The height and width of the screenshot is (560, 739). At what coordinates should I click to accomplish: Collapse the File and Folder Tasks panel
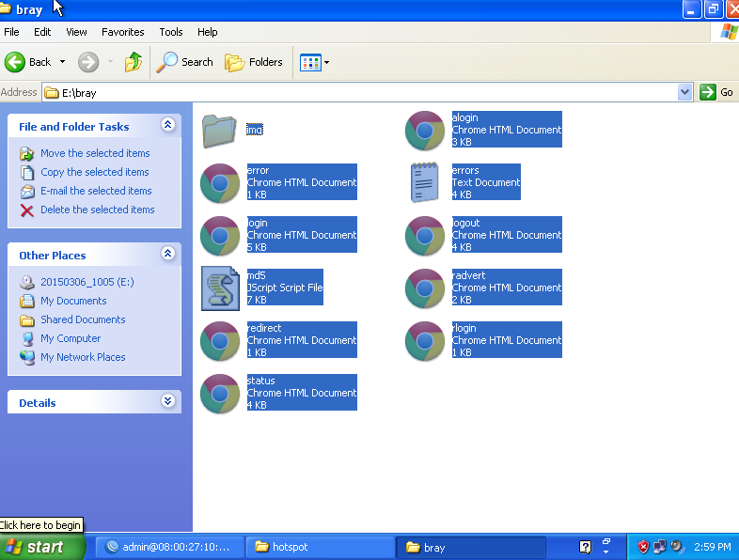point(167,124)
